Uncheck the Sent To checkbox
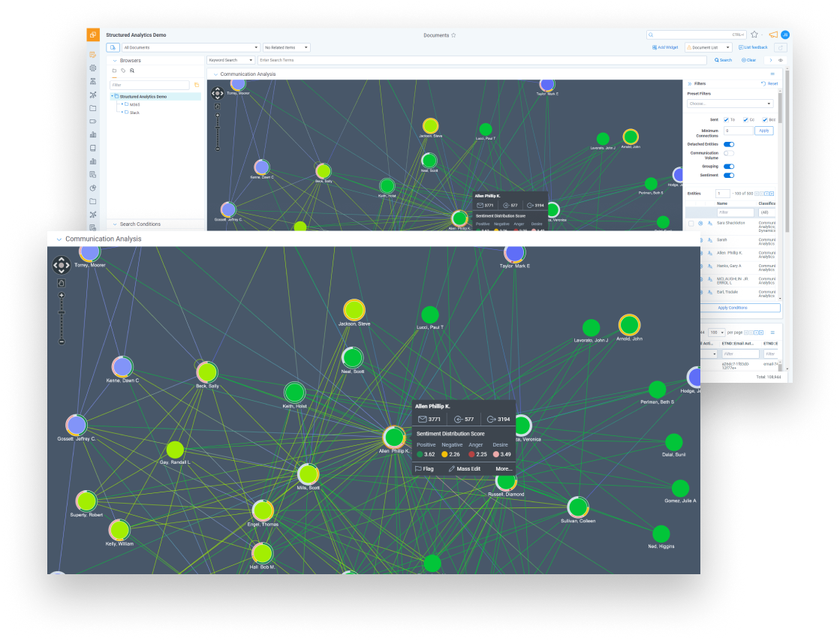 pos(726,119)
